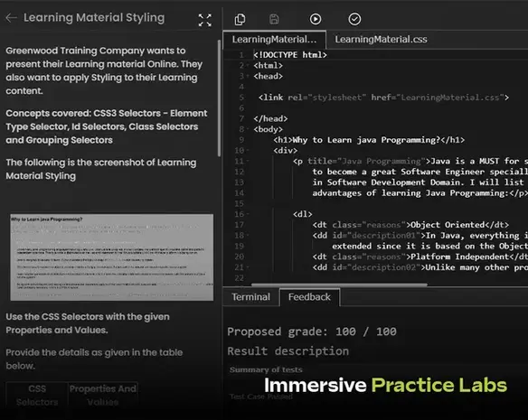The image size is (528, 420).
Task: Open the Feedback tab
Action: [x=309, y=297]
